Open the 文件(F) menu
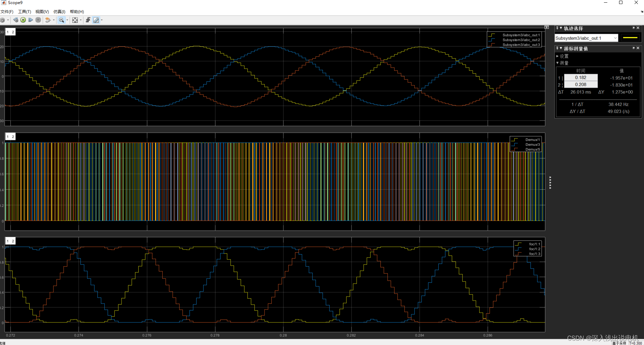This screenshot has width=644, height=345. [7, 12]
